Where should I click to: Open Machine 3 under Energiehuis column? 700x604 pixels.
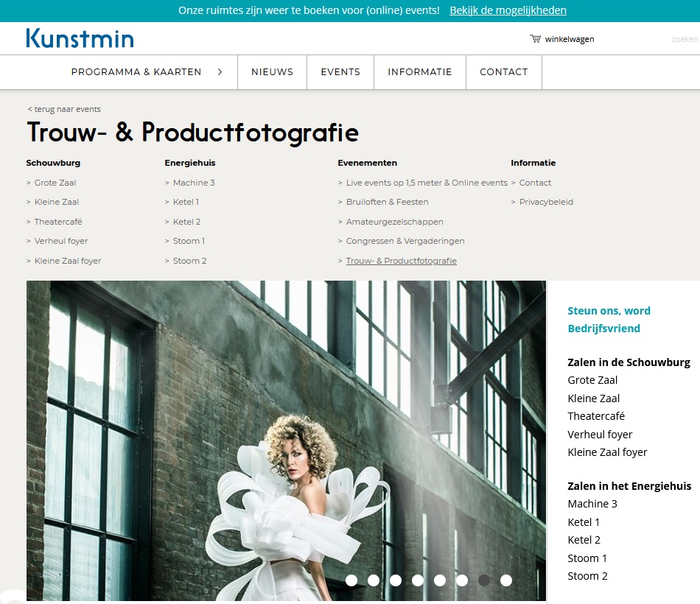click(x=194, y=183)
